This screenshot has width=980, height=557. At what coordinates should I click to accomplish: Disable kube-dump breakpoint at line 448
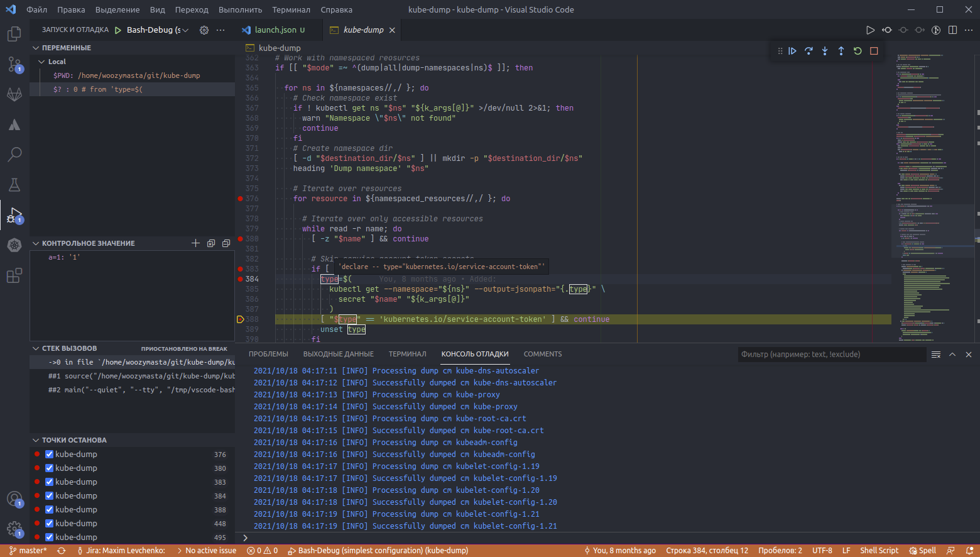coord(49,523)
